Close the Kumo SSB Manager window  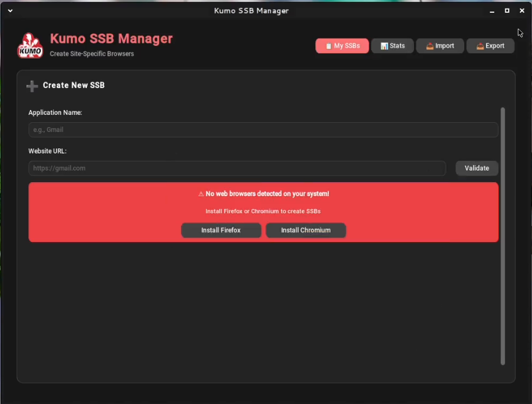522,11
